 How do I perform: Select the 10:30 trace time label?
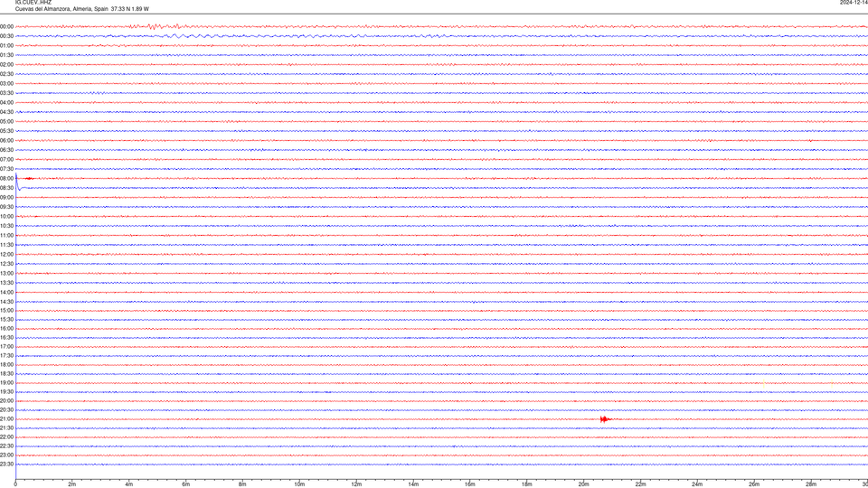click(x=6, y=226)
